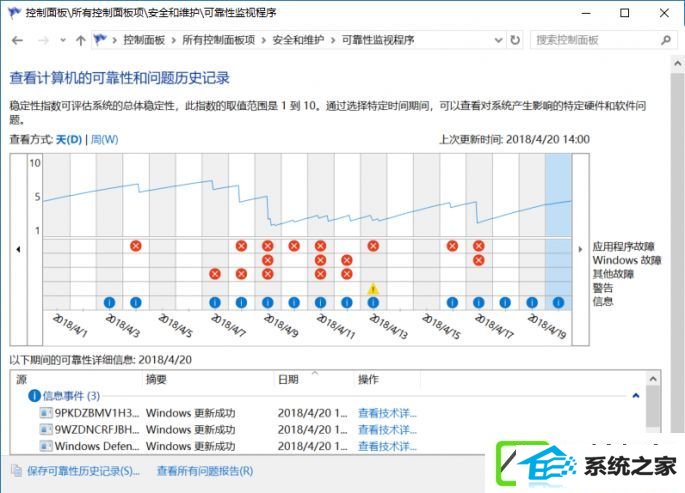Expand breadcrumb arrow after 所有控制面板项
Screen dimensions: 685x493
pos(263,41)
